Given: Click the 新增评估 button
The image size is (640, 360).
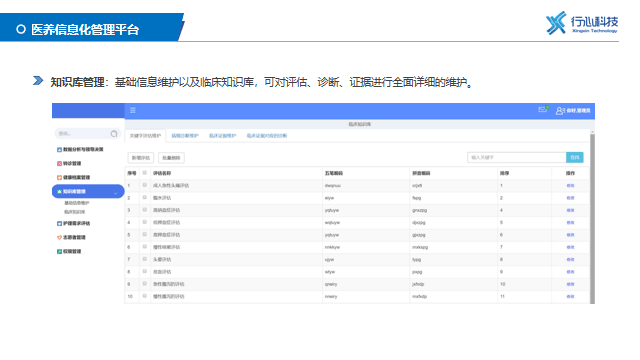Looking at the screenshot, I should click(x=141, y=158).
